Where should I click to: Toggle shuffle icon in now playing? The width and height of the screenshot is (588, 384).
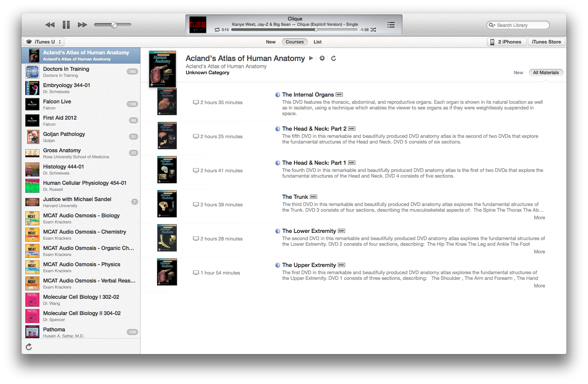tap(373, 30)
